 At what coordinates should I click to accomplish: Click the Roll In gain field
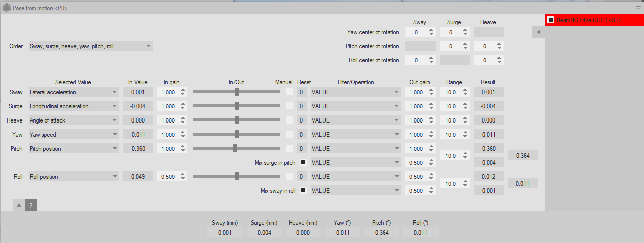tap(168, 177)
